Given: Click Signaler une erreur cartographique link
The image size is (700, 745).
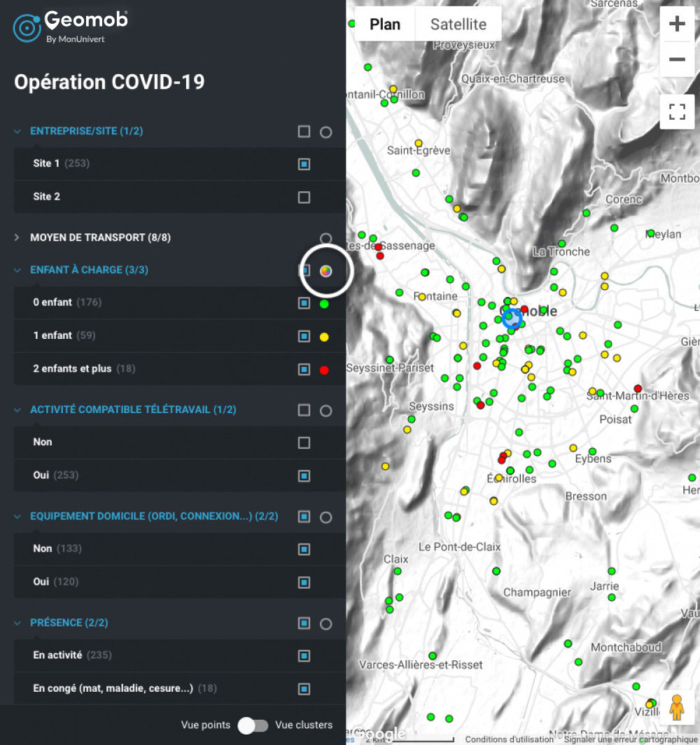Looking at the screenshot, I should tap(630, 739).
